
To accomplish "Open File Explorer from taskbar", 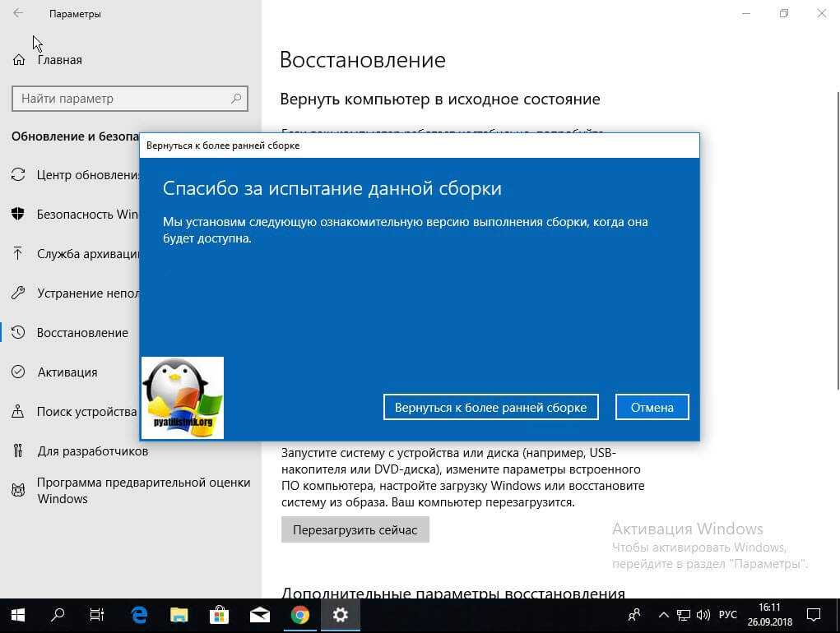I will (179, 614).
